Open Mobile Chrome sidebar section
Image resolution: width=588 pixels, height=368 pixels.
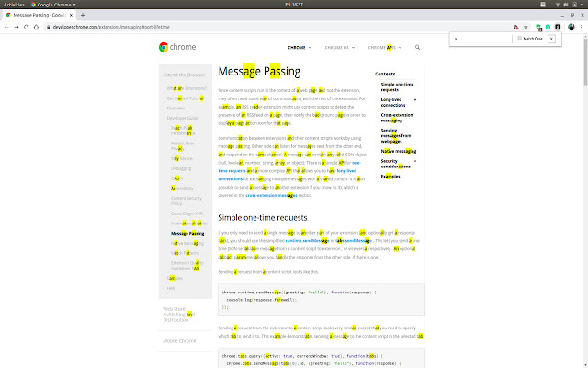click(179, 341)
